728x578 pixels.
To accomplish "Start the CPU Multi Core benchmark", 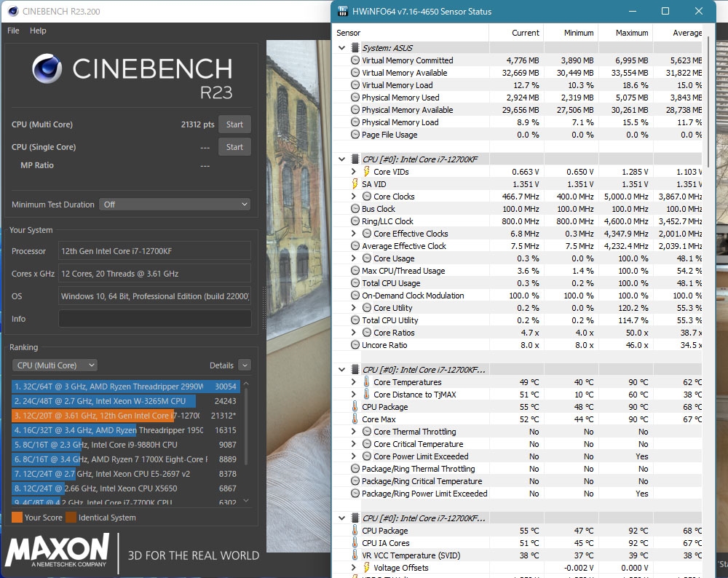I will coord(234,124).
